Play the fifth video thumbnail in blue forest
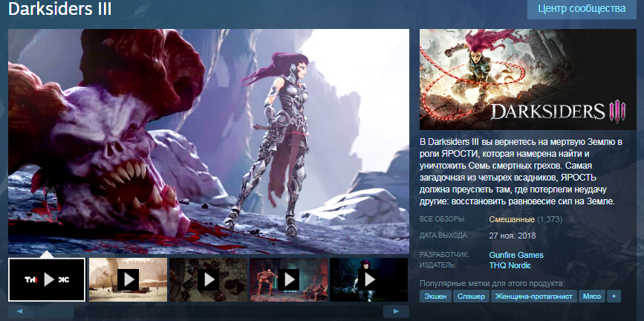The height and width of the screenshot is (321, 644). click(369, 279)
